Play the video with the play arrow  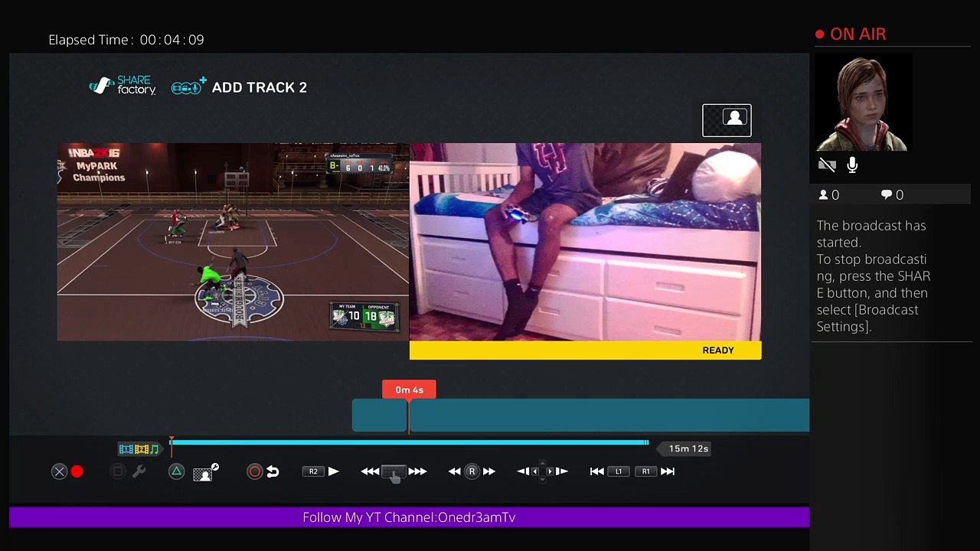coord(333,471)
